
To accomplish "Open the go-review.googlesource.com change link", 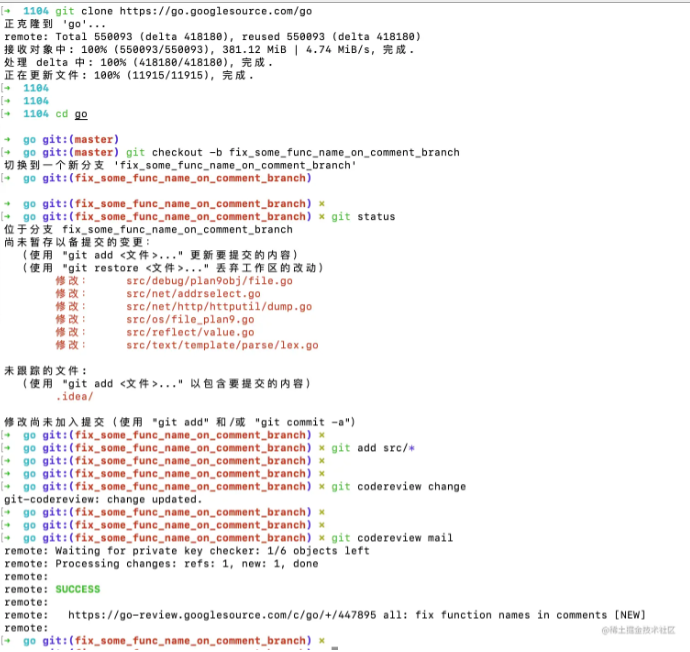I will pos(222,615).
